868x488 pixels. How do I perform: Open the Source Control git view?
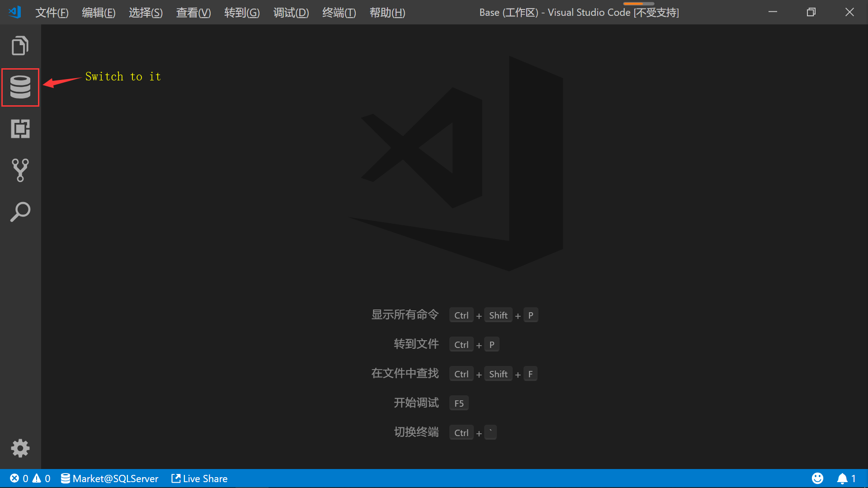tap(20, 170)
